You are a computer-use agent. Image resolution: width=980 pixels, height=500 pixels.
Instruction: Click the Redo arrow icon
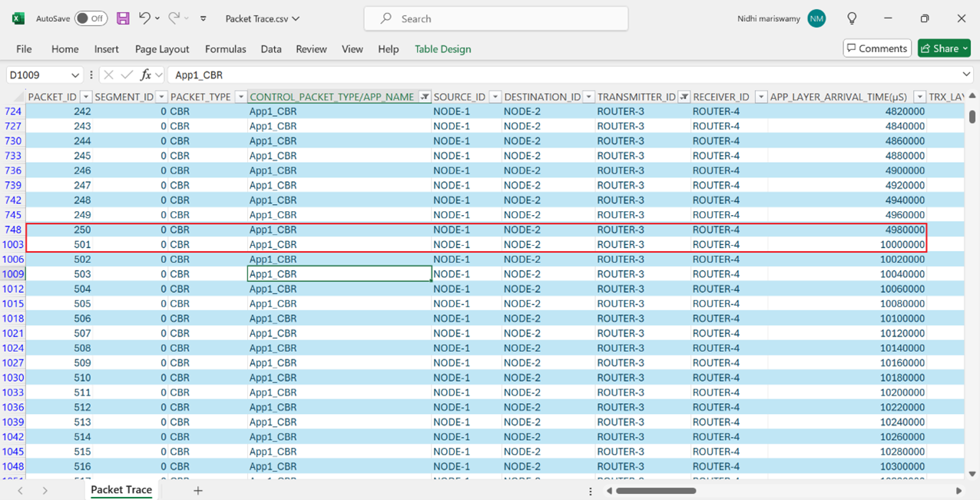(174, 18)
